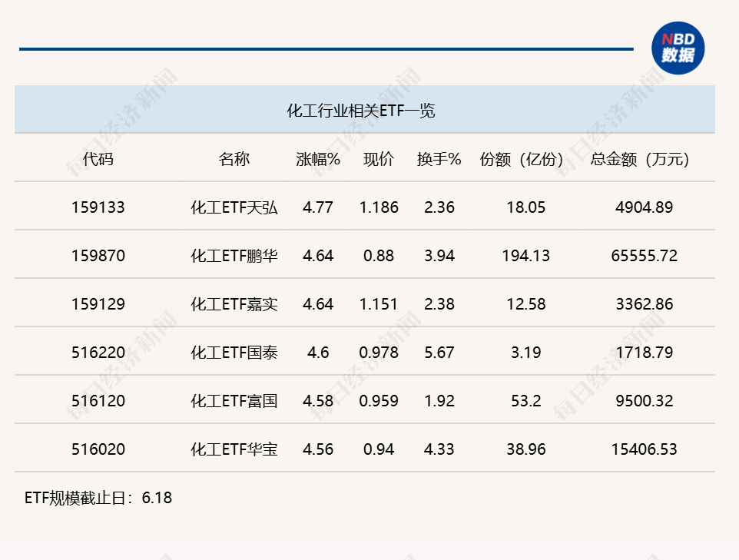Click the 换手% column header

click(439, 159)
